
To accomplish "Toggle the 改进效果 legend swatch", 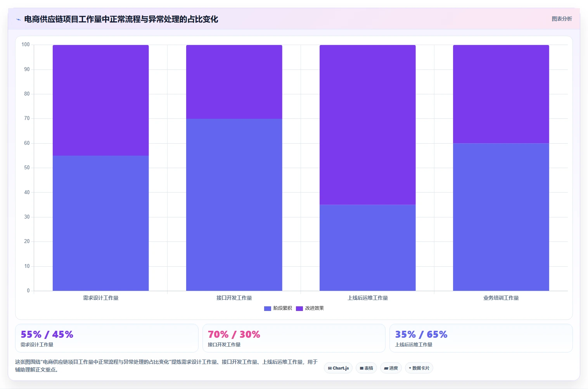I will coord(299,308).
